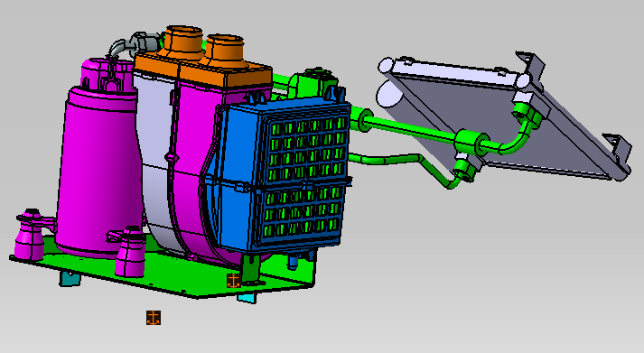Click the left orange duct outlet
The width and height of the screenshot is (644, 353).
coord(183,40)
